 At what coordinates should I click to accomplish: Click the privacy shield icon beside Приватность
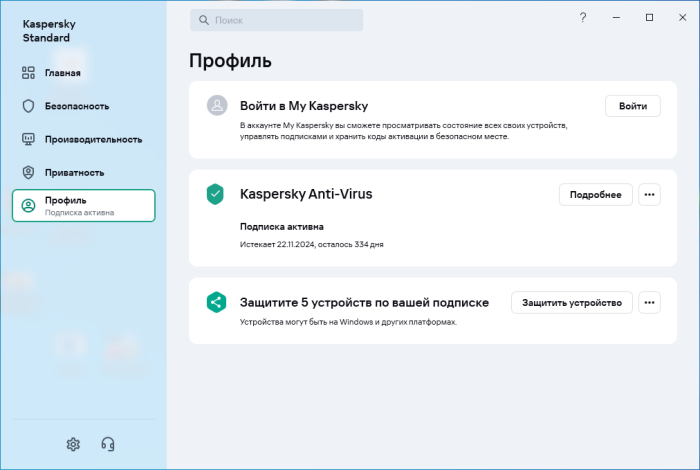tap(28, 172)
